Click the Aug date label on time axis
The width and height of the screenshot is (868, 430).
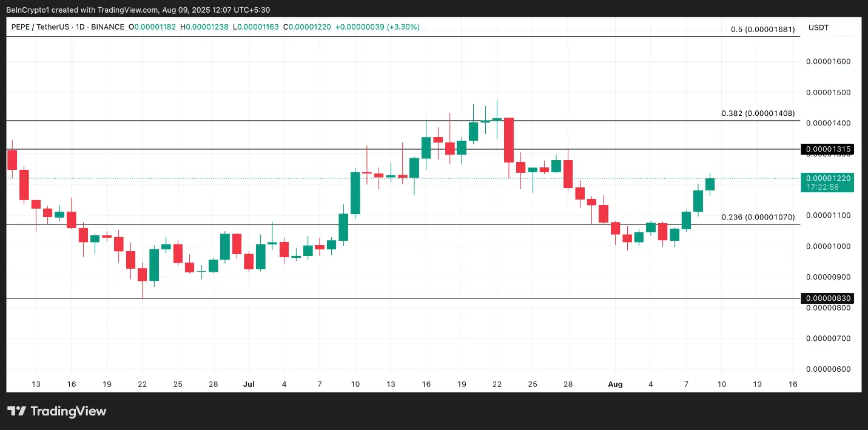tap(615, 384)
